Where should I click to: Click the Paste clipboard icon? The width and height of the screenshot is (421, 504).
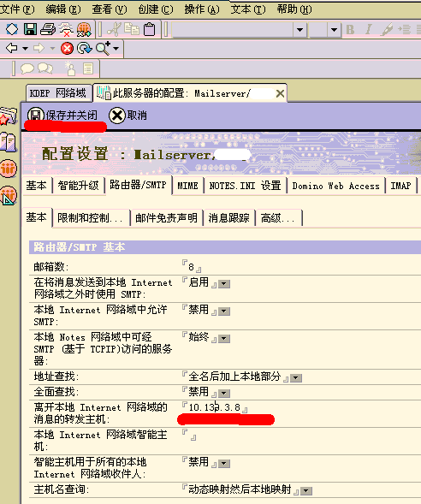[x=150, y=29]
